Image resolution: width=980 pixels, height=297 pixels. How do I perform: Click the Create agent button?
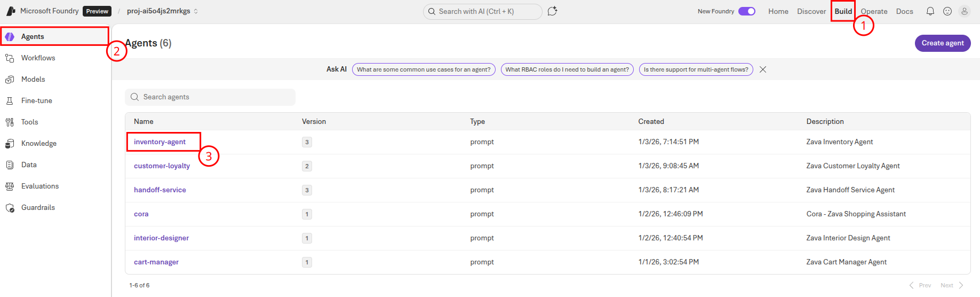(943, 43)
